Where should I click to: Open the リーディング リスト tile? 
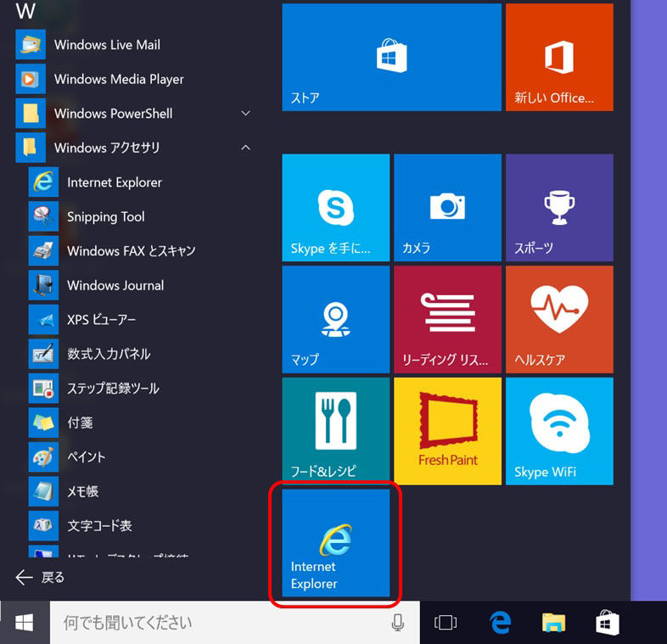tap(447, 319)
